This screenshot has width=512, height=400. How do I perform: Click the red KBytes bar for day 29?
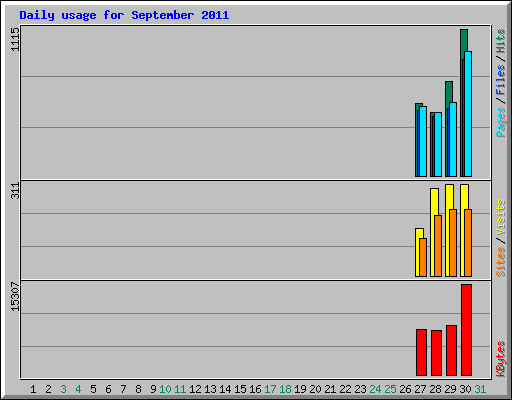[x=451, y=350]
